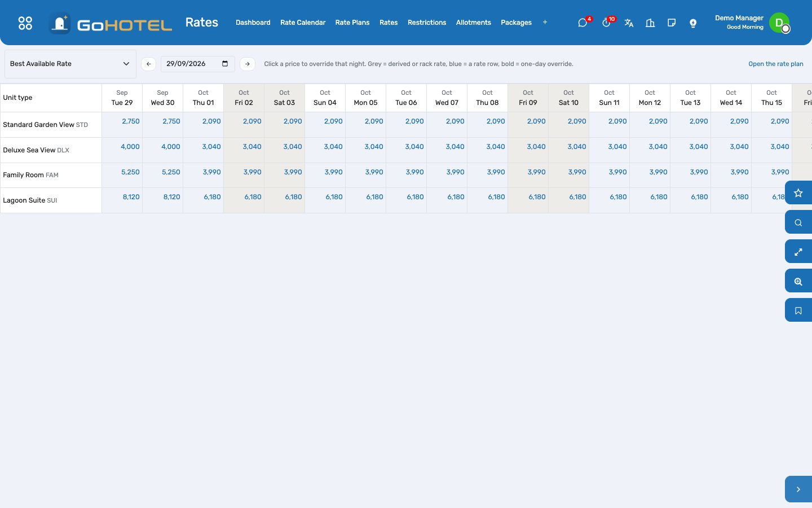Override Lagoon Suite price for Fri 02
This screenshot has height=508, width=812.
click(x=253, y=197)
